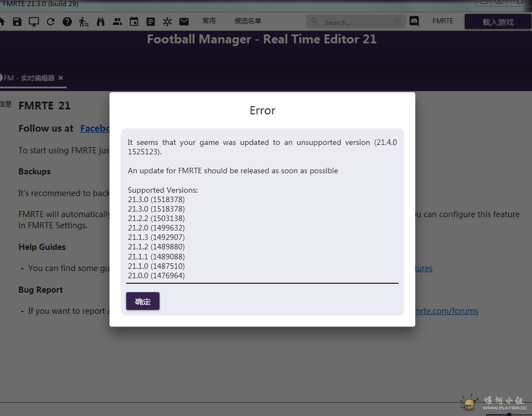Click the save disk icon in toolbar
This screenshot has height=416, width=532.
[17, 22]
